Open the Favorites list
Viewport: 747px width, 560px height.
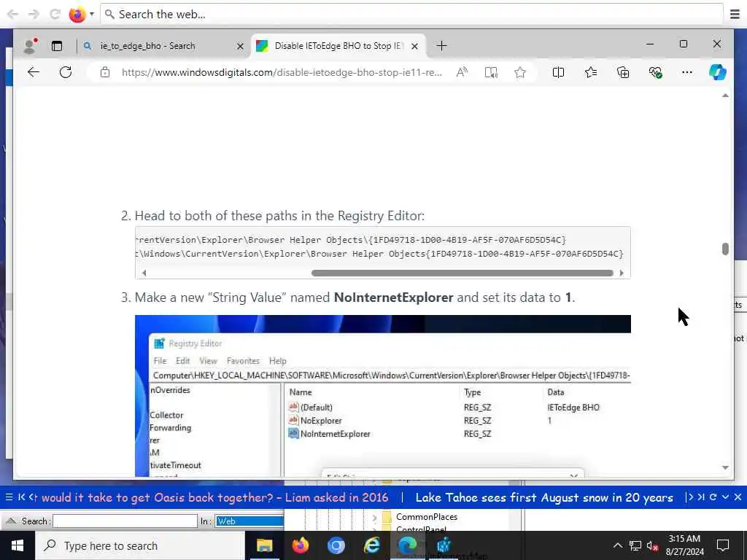[x=591, y=72]
